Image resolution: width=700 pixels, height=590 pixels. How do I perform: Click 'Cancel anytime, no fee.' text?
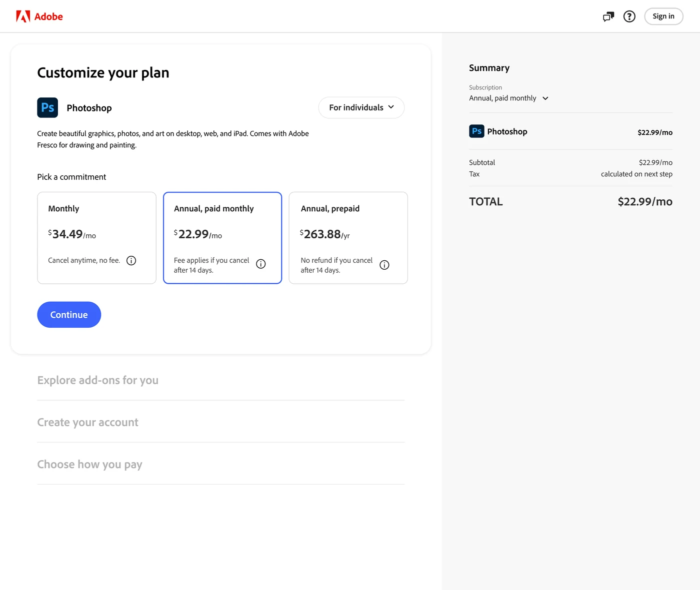pyautogui.click(x=84, y=260)
